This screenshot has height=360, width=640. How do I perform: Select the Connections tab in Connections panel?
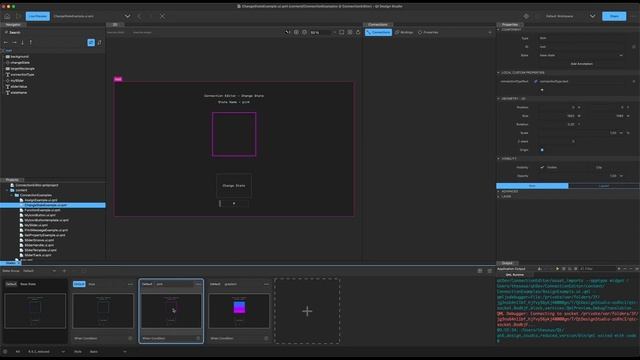pos(378,32)
